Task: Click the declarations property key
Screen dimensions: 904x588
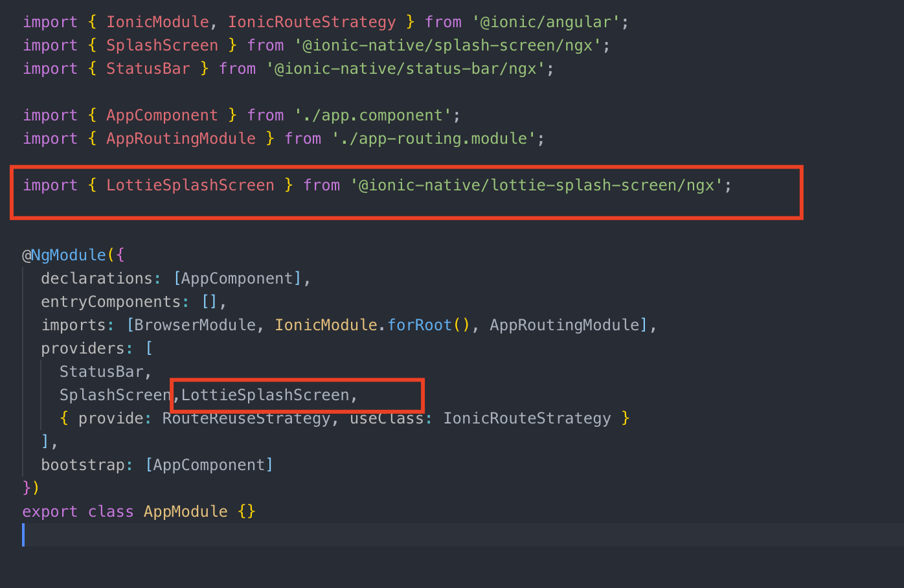Action: [x=97, y=278]
